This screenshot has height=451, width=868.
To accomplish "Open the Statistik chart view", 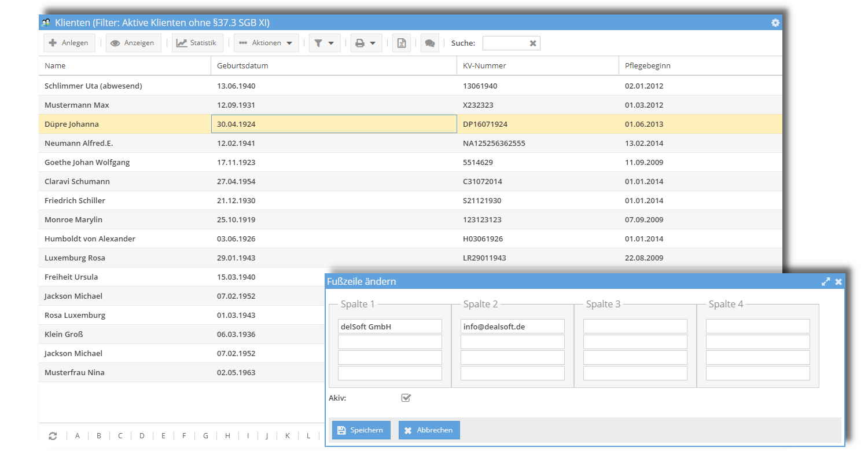I will click(x=198, y=42).
